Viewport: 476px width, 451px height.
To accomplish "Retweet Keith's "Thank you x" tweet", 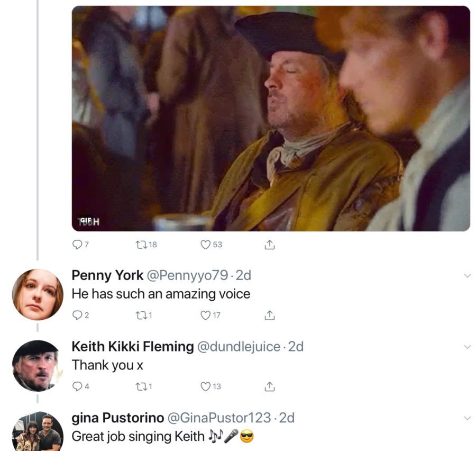I will tap(141, 386).
